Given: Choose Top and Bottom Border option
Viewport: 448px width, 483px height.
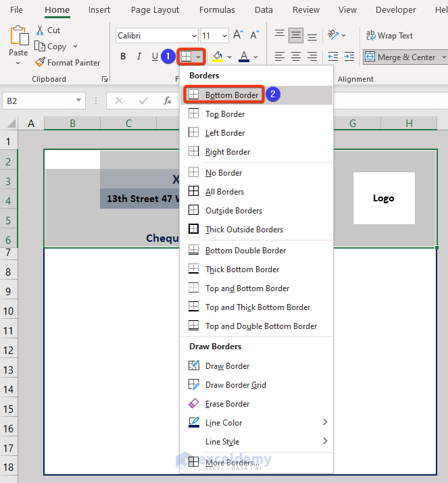Looking at the screenshot, I should (256, 288).
